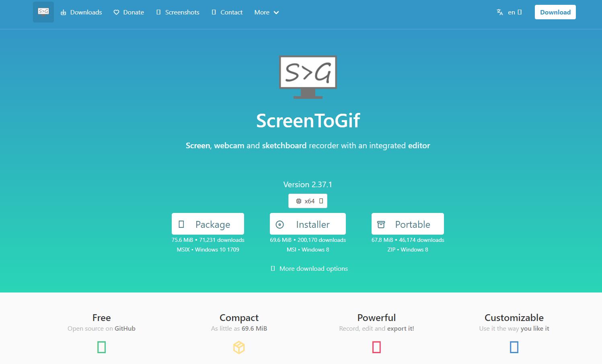Click the icon in the Package button
Image resolution: width=602 pixels, height=364 pixels.
181,224
